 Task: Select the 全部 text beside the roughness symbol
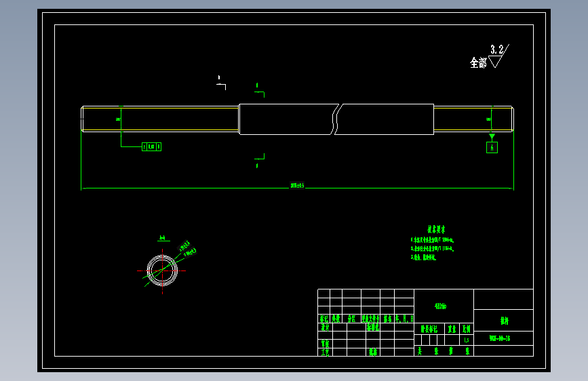tap(478, 62)
